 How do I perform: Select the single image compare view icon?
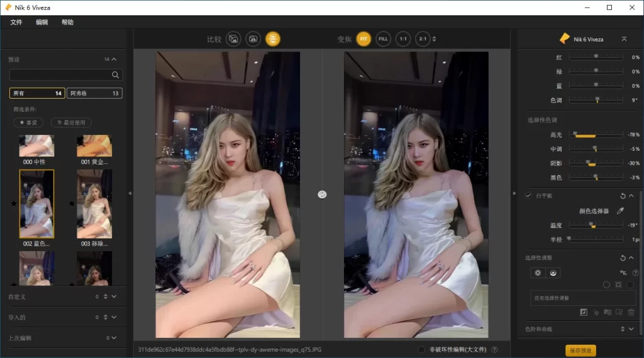[x=233, y=39]
